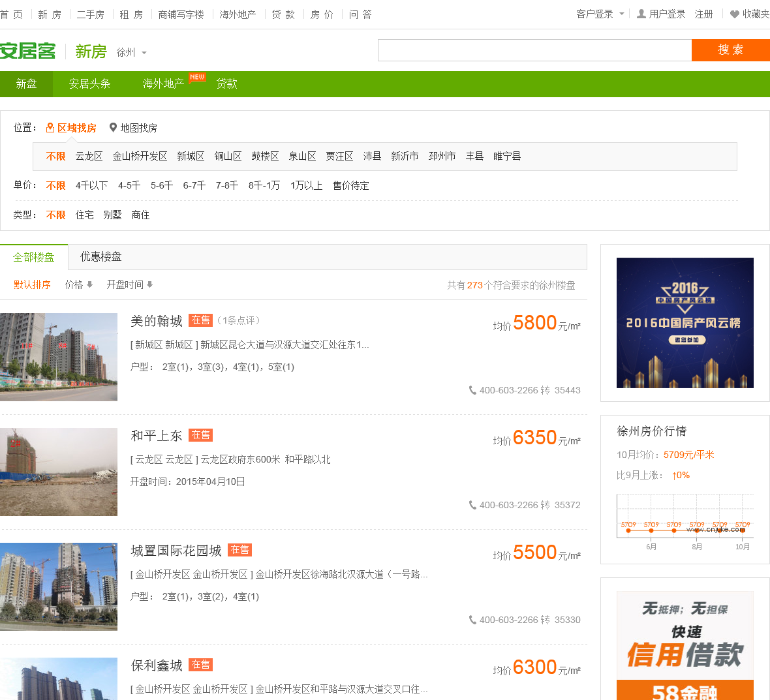This screenshot has width=770, height=700.
Task: Open the 和平上东 listing title
Action: 157,436
